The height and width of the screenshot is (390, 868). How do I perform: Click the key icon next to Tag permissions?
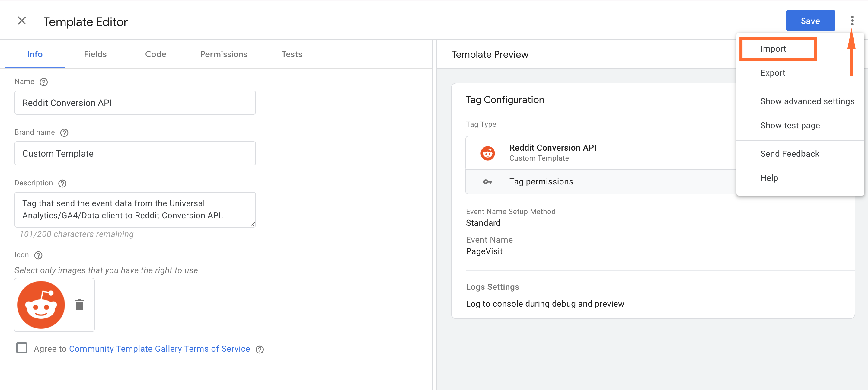pyautogui.click(x=488, y=182)
